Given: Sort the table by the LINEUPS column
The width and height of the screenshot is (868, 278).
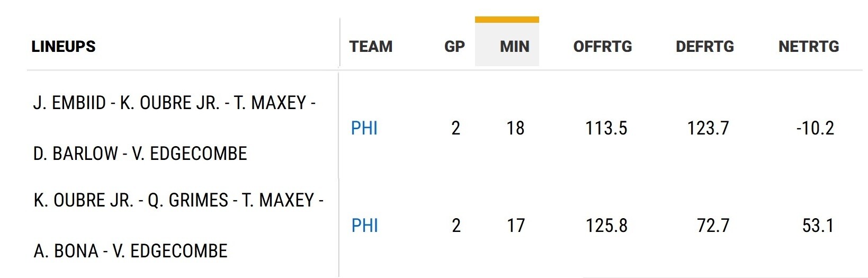Looking at the screenshot, I should [64, 47].
